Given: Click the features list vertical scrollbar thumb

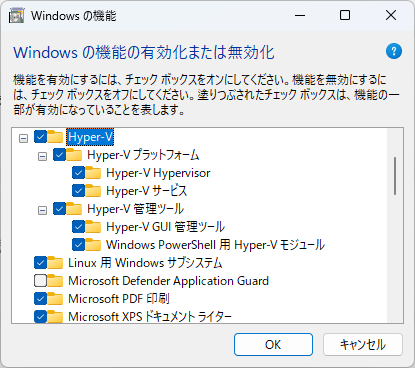Looking at the screenshot, I should pyautogui.click(x=395, y=176).
